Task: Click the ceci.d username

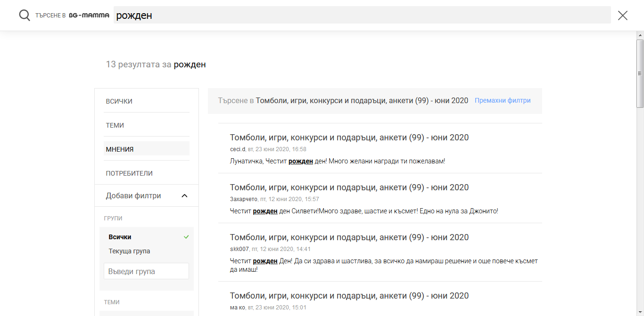Action: tap(238, 149)
